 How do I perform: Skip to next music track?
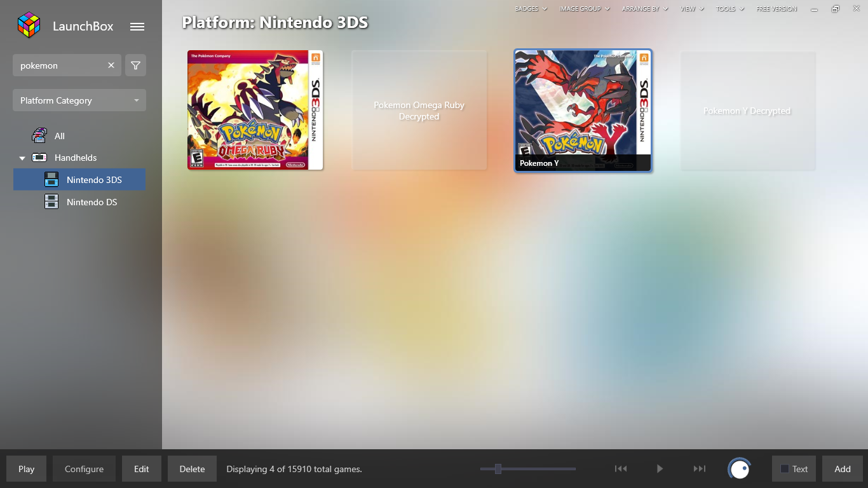pyautogui.click(x=699, y=469)
